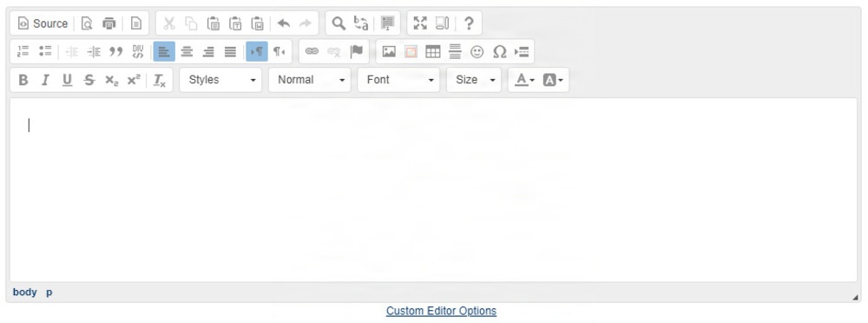Open the Smiley picker
868x323 pixels.
(477, 51)
